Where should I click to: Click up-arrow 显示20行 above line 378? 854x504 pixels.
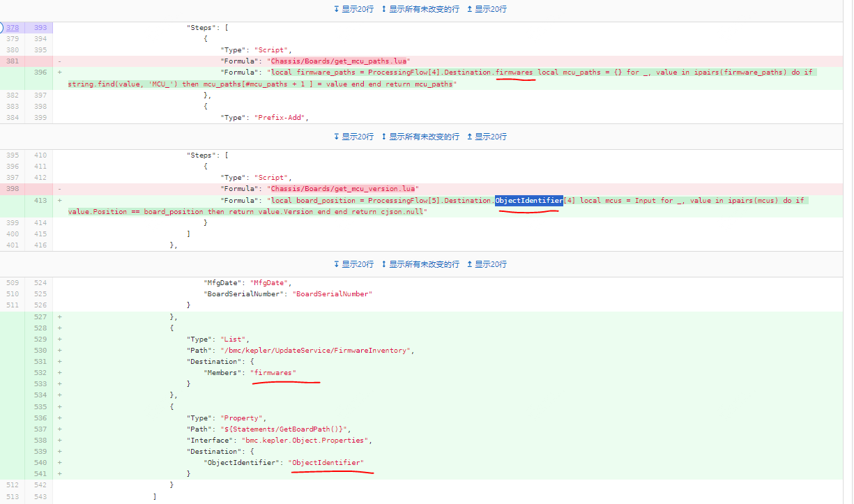[x=486, y=9]
